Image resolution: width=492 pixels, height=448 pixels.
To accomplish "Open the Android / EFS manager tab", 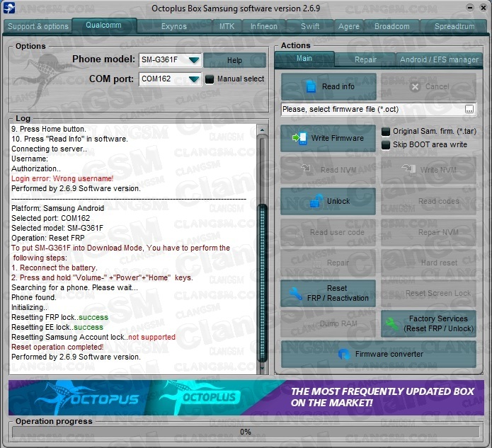I will pyautogui.click(x=439, y=59).
